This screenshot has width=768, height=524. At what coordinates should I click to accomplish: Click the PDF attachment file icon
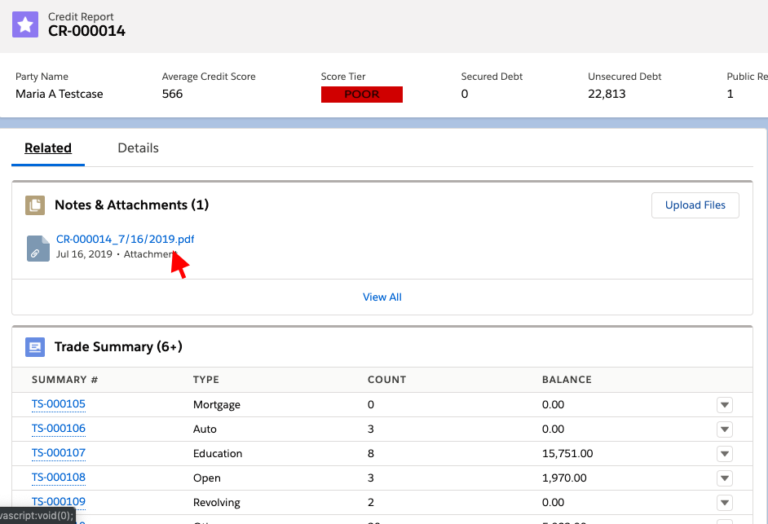click(x=38, y=248)
